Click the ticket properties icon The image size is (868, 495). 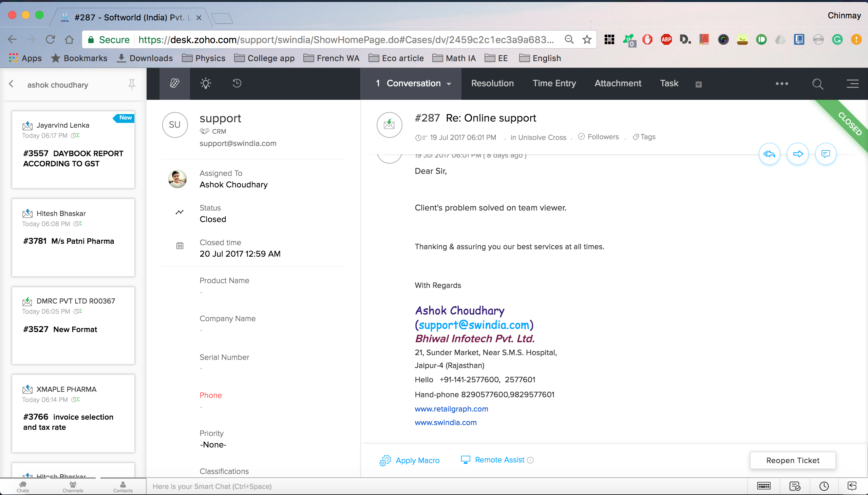click(x=175, y=83)
